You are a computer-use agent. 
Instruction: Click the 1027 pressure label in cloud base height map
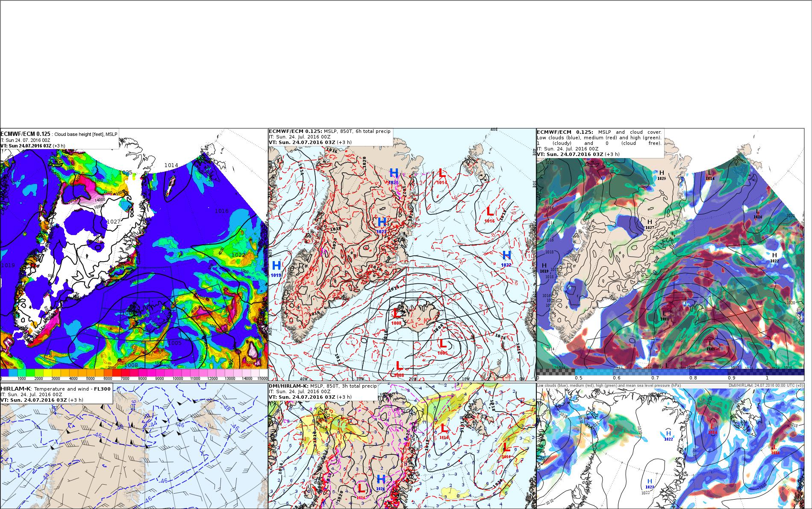click(113, 221)
